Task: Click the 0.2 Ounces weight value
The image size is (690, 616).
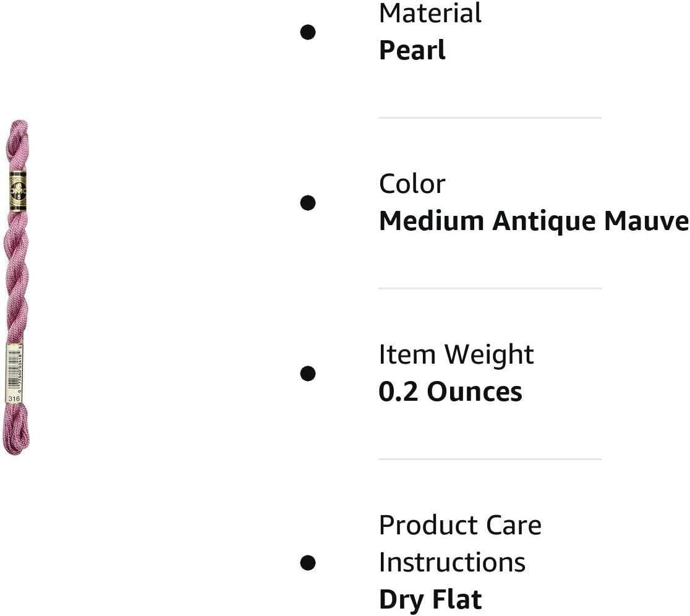Action: [450, 391]
